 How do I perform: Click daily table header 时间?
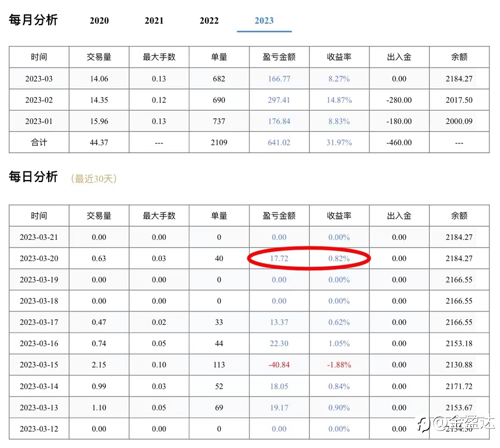point(39,216)
